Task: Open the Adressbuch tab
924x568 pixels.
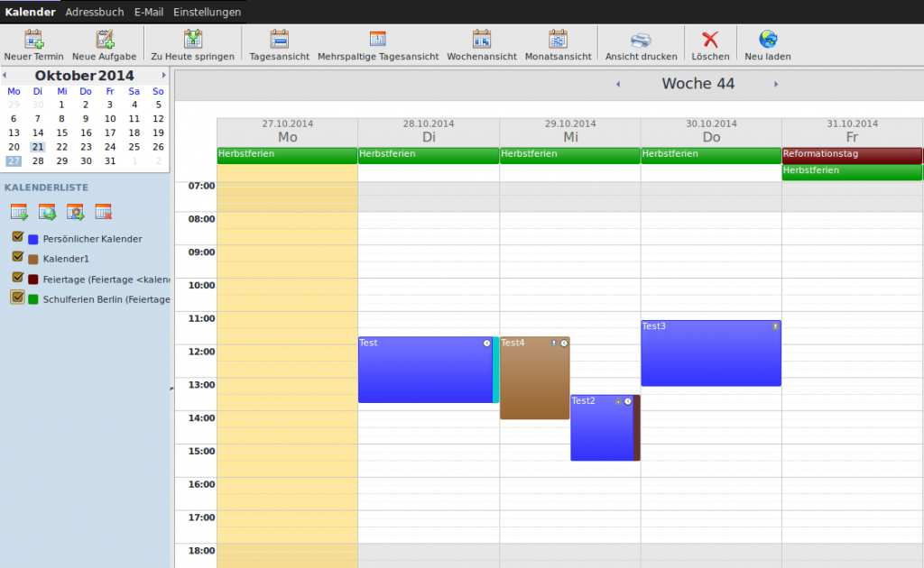Action: [x=95, y=13]
